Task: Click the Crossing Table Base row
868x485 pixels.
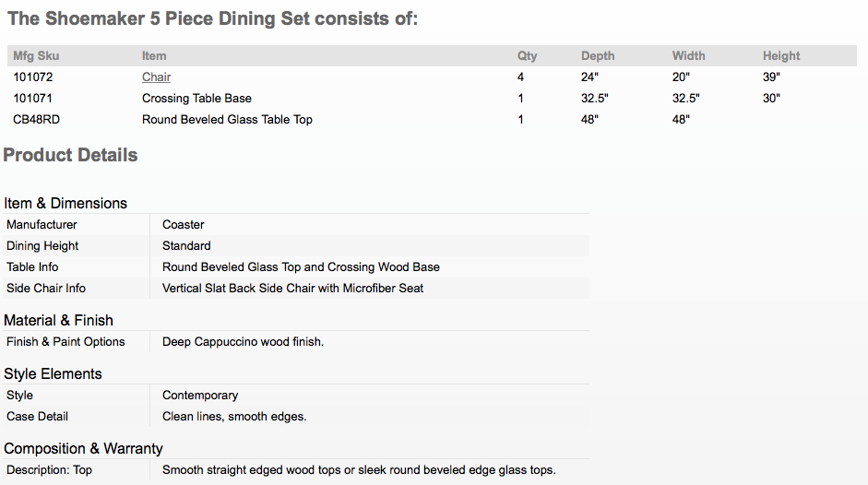Action: click(432, 98)
